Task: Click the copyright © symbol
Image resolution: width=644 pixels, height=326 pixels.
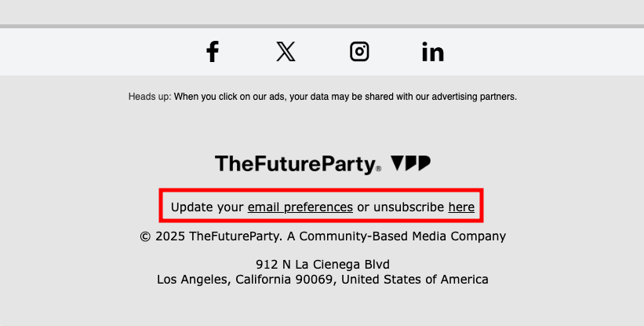Action: tap(145, 236)
